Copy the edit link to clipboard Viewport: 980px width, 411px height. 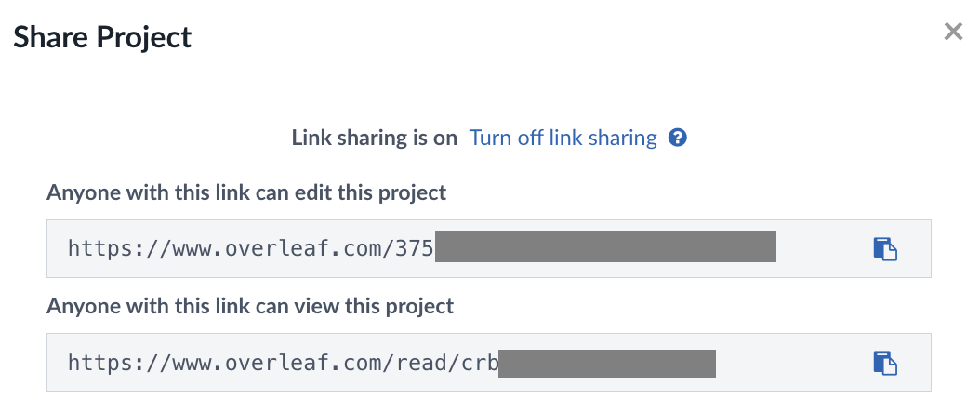coord(884,249)
